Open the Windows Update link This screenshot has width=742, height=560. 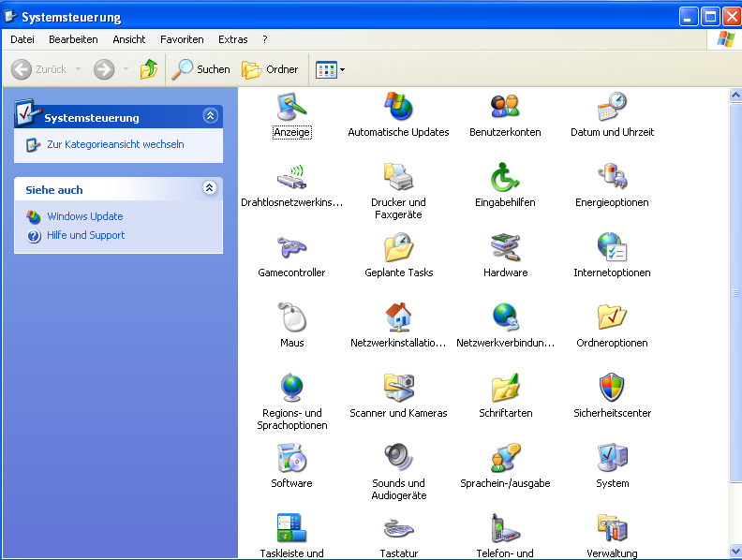tap(85, 216)
